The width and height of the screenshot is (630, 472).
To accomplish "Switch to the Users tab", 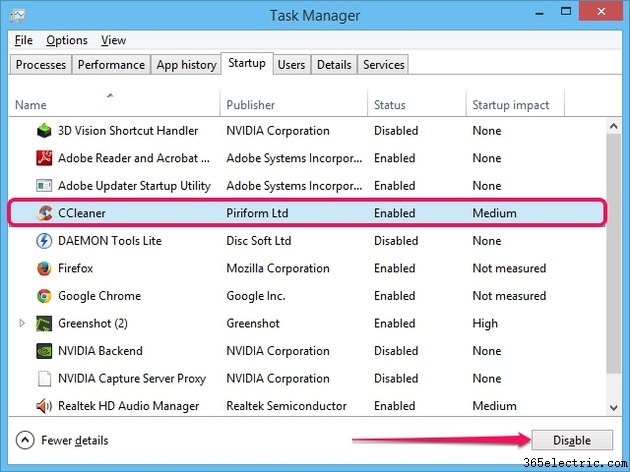I will coord(291,65).
